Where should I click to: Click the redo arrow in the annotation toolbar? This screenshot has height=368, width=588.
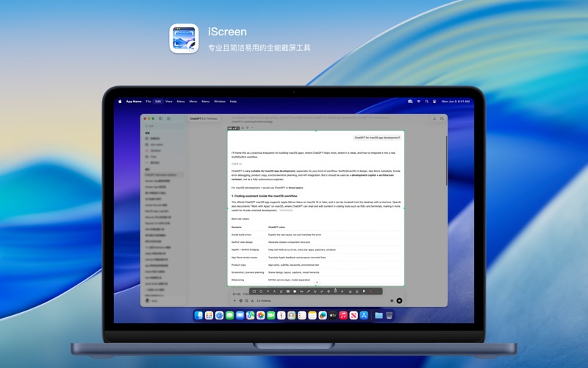coord(322,291)
